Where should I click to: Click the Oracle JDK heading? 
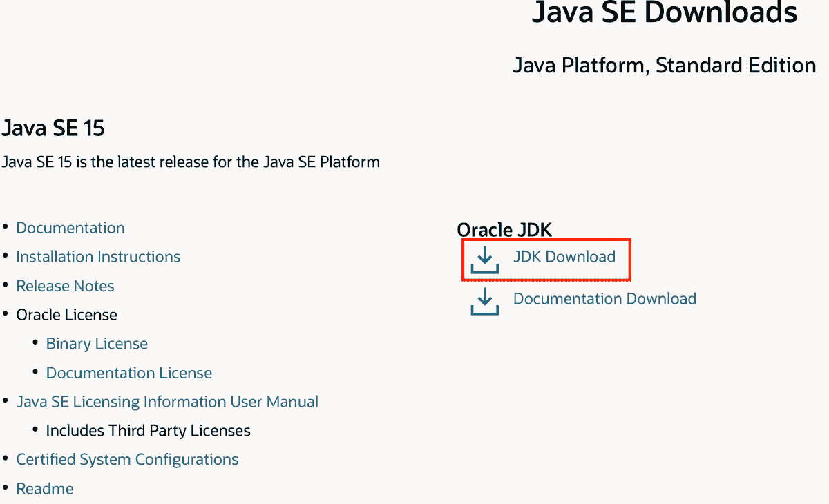504,231
